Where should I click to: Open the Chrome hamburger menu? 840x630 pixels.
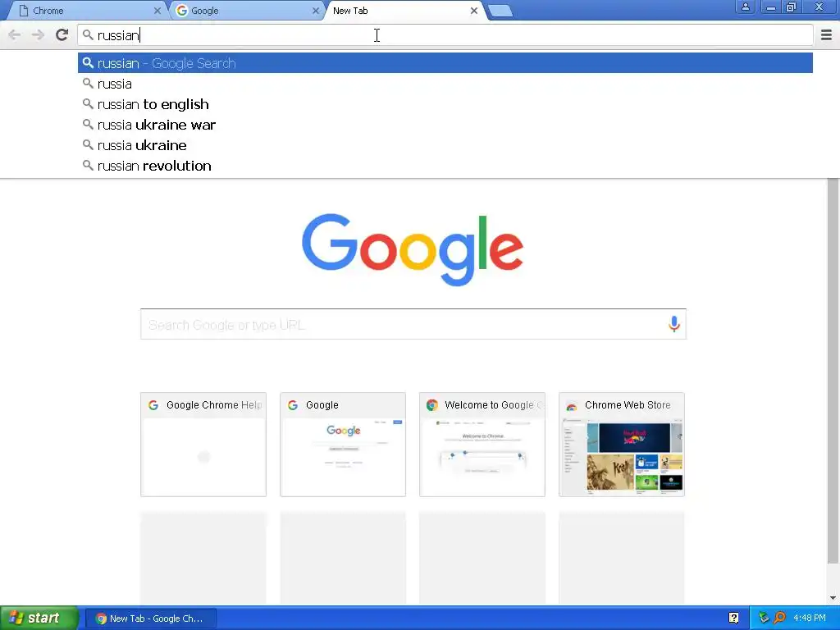coord(826,35)
